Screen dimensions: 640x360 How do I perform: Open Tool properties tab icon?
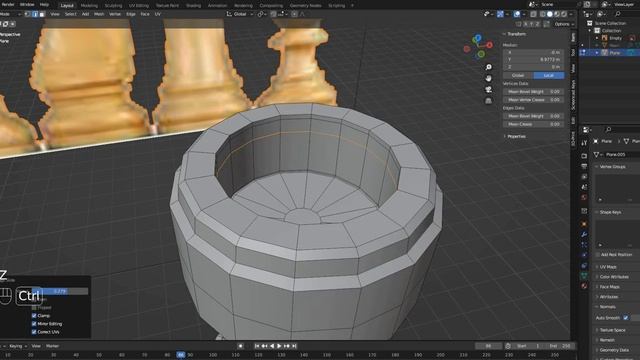[584, 143]
